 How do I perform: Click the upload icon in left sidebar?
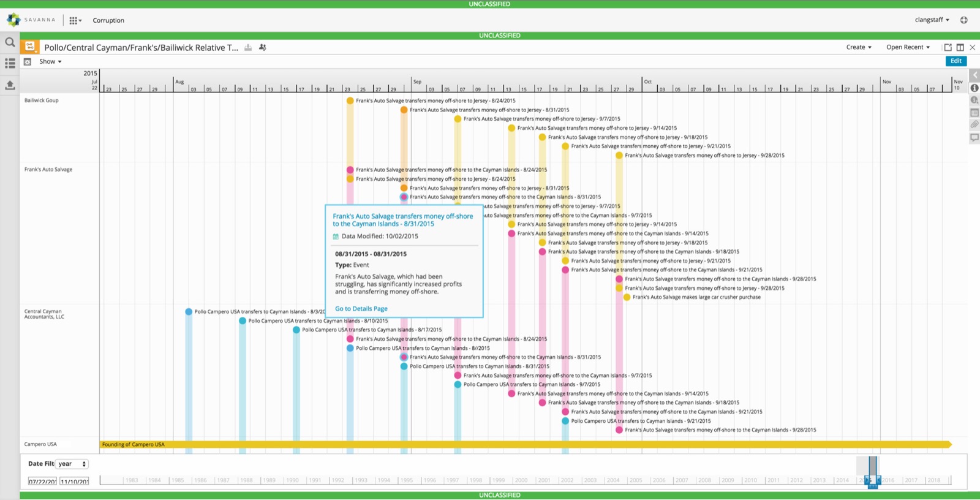(x=10, y=85)
